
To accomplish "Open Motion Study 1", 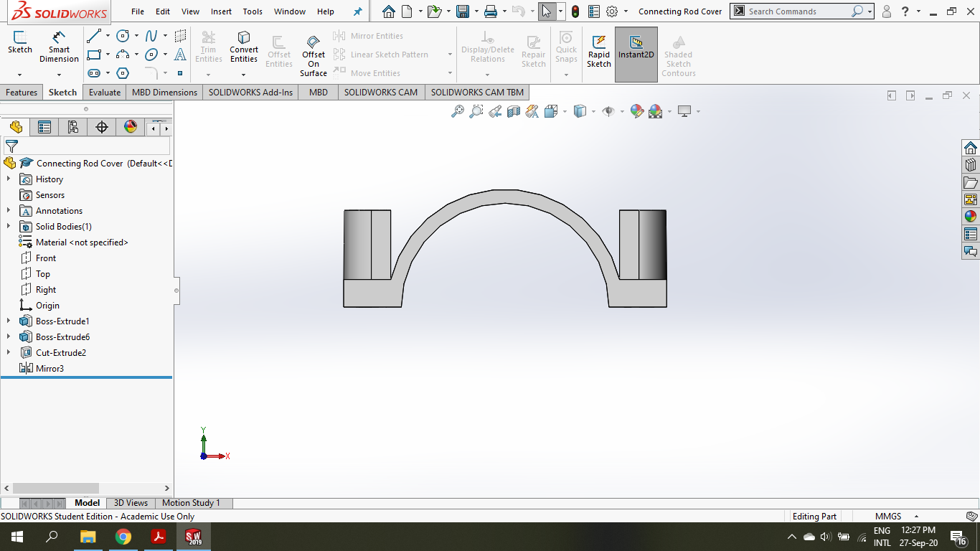I will [x=192, y=502].
